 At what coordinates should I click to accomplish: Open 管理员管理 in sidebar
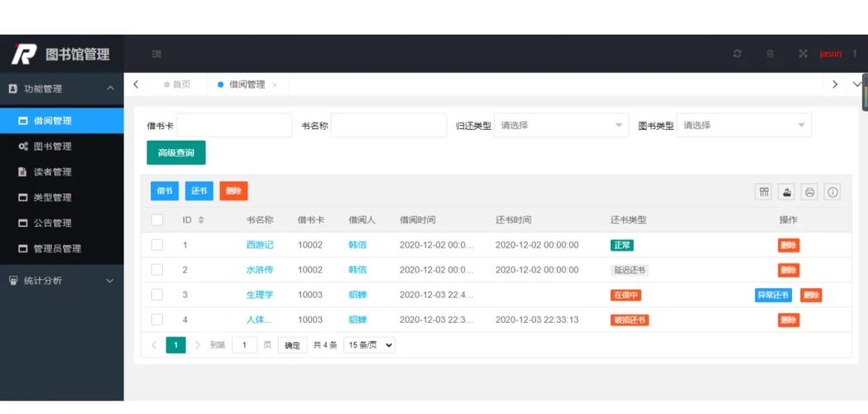[x=61, y=248]
